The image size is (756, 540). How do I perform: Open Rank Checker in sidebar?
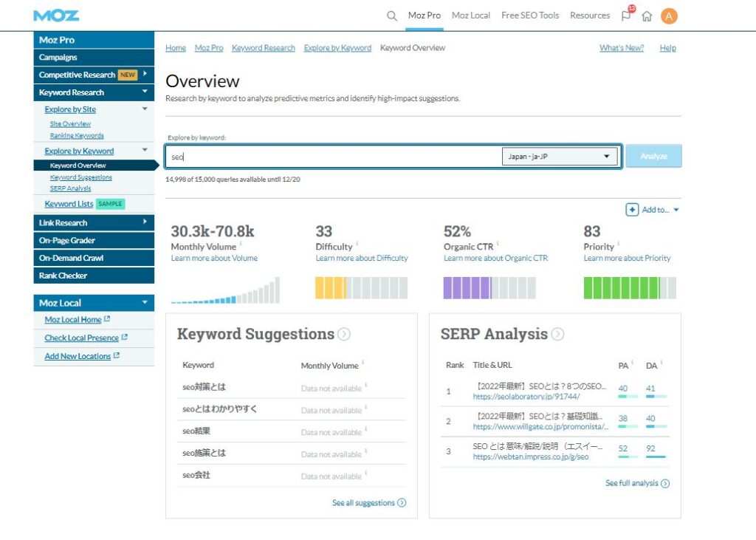coord(94,276)
